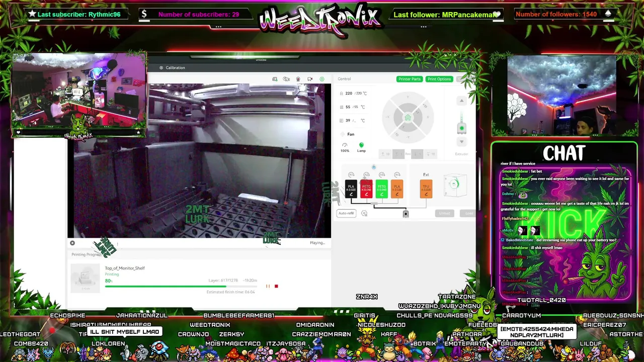Viewport: 644px width, 362px height.
Task: Click the 'Estimated finish time: 06:04' text
Action: [x=230, y=292]
